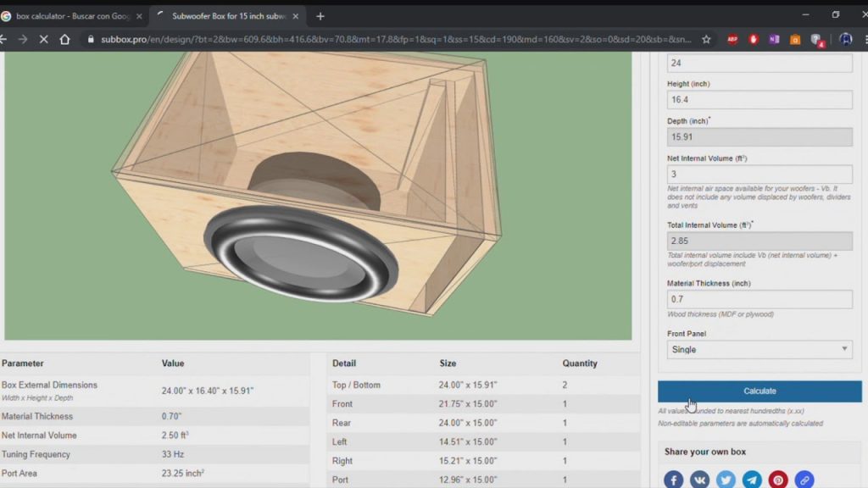Click the Material Thickness input field
This screenshot has width=868, height=488.
tap(759, 299)
